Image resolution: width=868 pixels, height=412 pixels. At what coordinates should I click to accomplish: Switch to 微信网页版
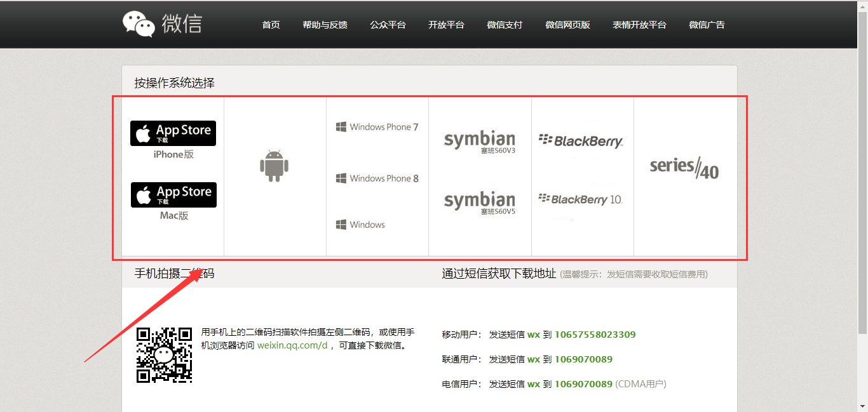pos(567,25)
